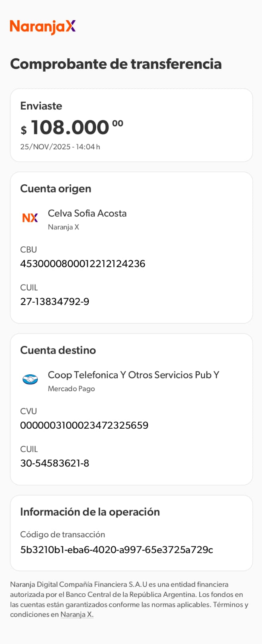Click the Enviaste label
Image resolution: width=262 pixels, height=644 pixels.
point(41,106)
